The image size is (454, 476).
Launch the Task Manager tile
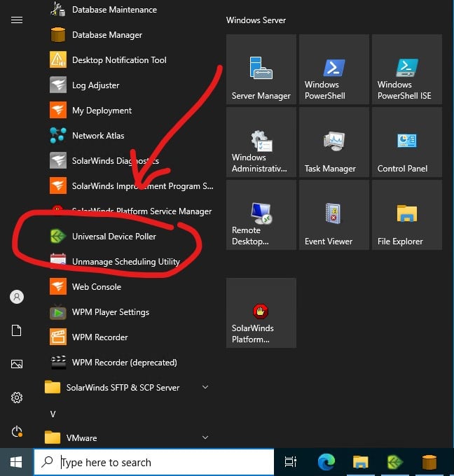pos(334,142)
